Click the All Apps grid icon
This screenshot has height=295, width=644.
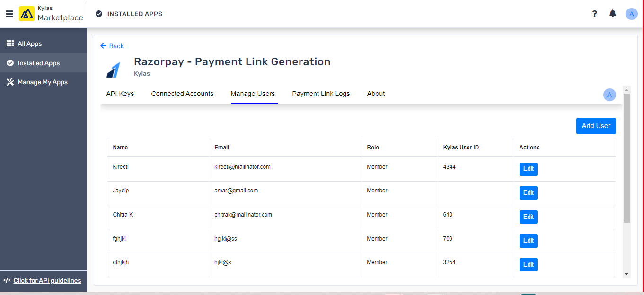[x=10, y=43]
